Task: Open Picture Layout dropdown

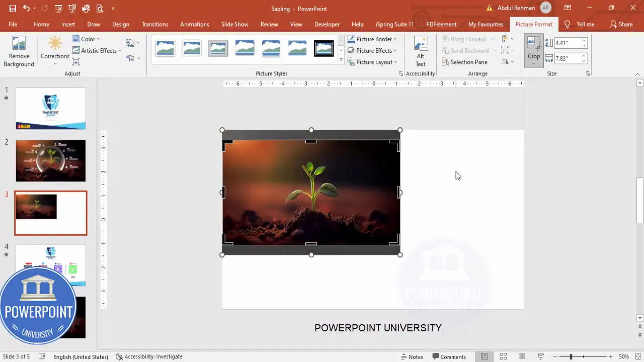Action: (x=372, y=62)
